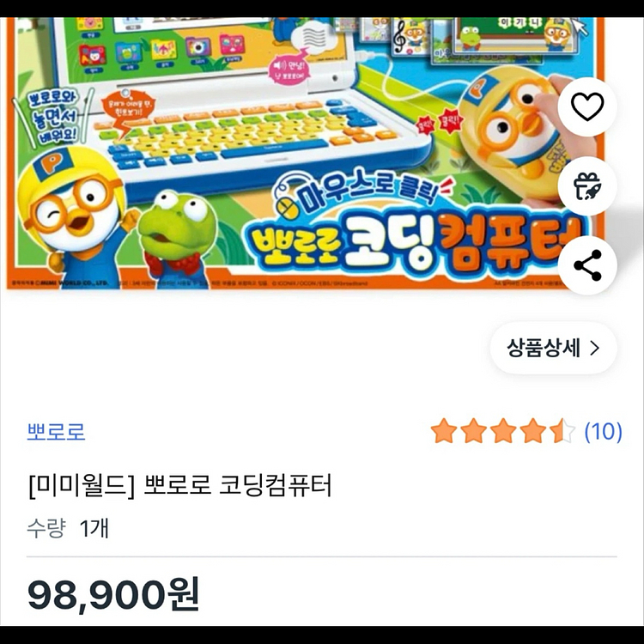Select the product title 뽀로로 코딩컴퓨터 text
Image resolution: width=644 pixels, height=644 pixels.
coord(238,485)
